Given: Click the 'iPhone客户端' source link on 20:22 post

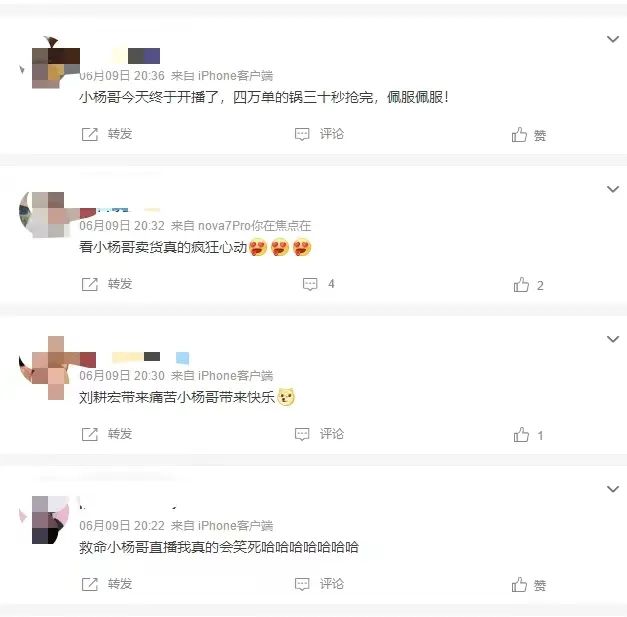Looking at the screenshot, I should pyautogui.click(x=236, y=525).
